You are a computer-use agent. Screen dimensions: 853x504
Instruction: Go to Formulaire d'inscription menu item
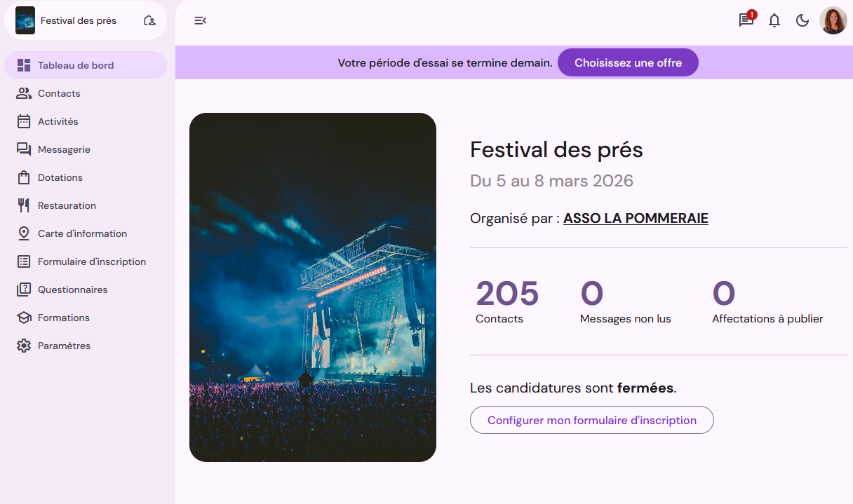[x=92, y=261]
